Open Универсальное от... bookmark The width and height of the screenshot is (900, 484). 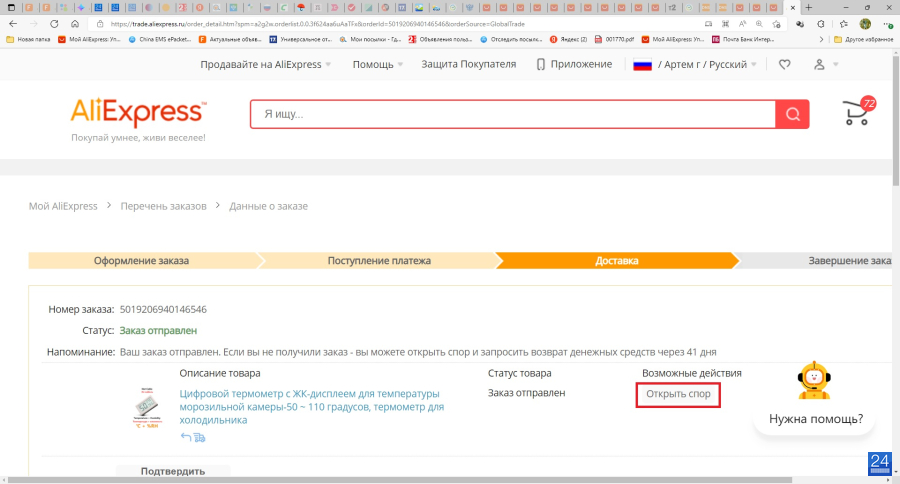click(x=301, y=39)
